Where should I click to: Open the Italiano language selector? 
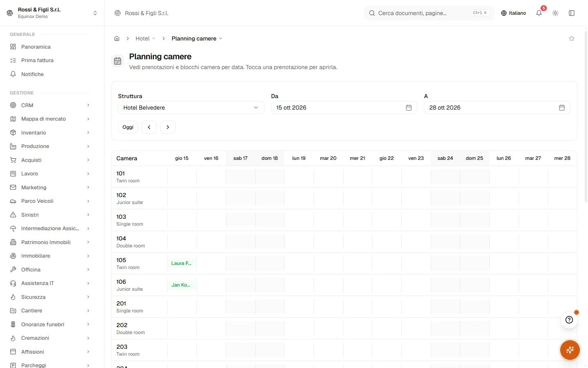(x=514, y=13)
